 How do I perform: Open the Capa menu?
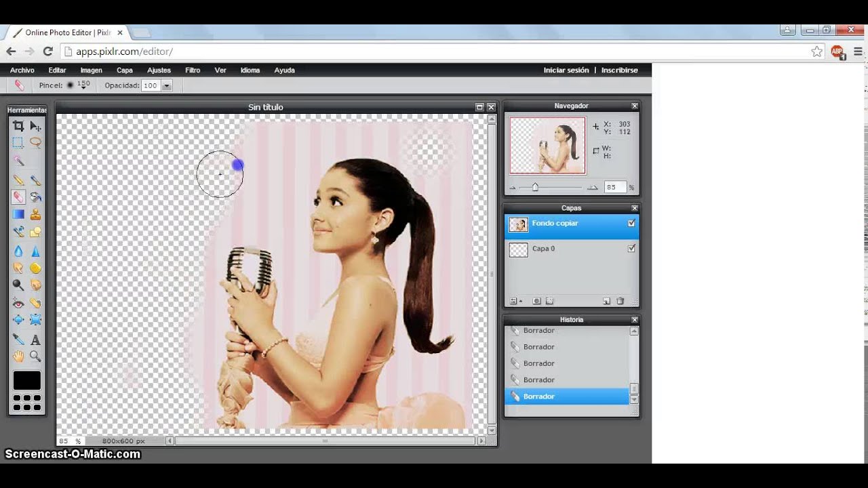(125, 70)
